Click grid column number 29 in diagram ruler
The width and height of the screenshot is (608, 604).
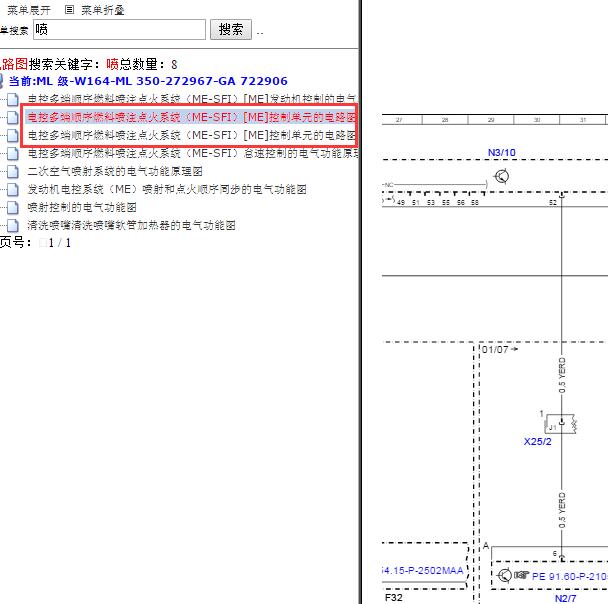pyautogui.click(x=491, y=120)
